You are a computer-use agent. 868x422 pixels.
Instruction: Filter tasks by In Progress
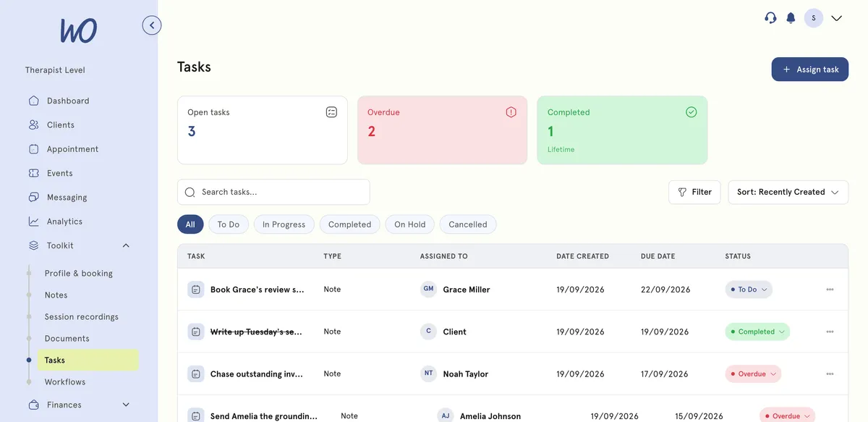(x=284, y=224)
